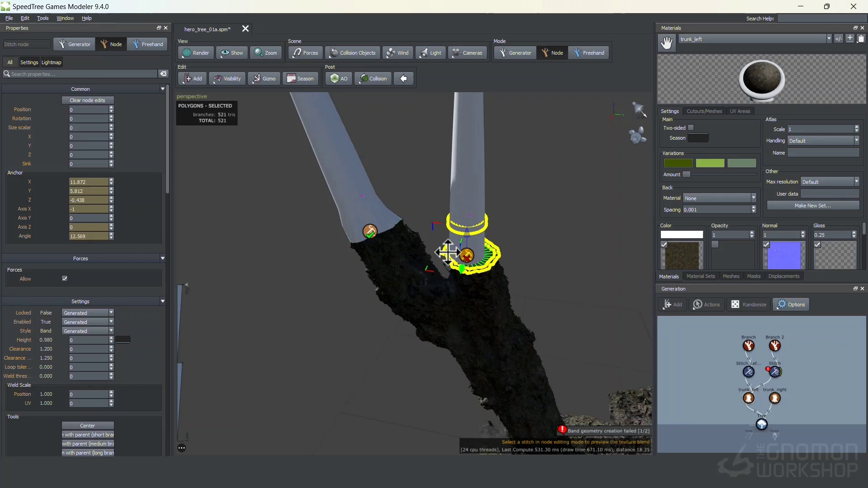Click the Render view button
The width and height of the screenshot is (868, 488).
point(195,53)
